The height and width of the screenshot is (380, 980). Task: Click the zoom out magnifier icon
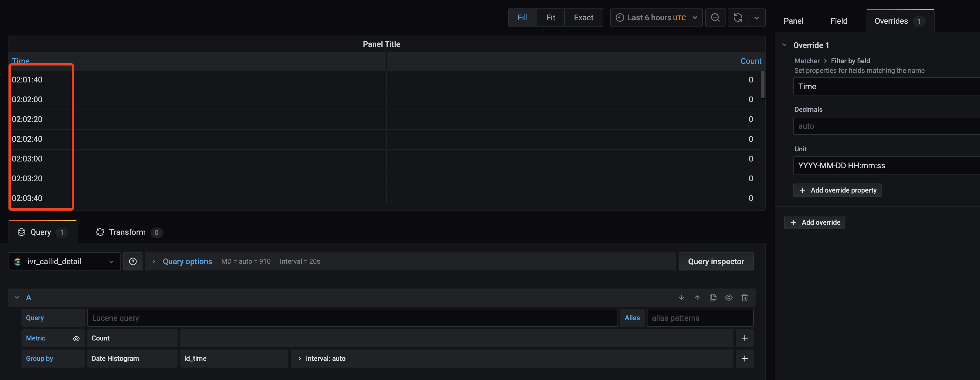pos(715,17)
